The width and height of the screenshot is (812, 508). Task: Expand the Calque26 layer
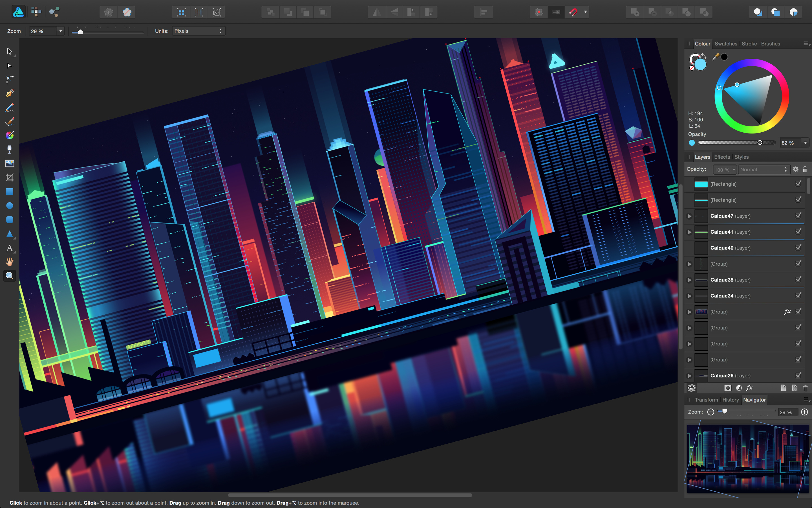690,376
